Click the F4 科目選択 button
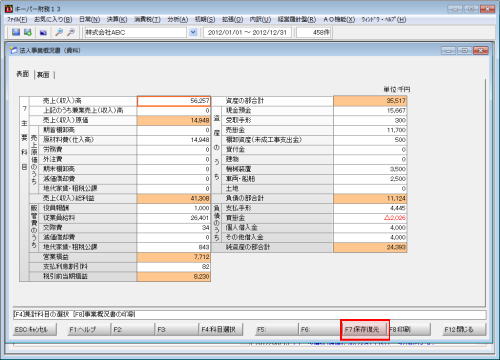 [221, 330]
